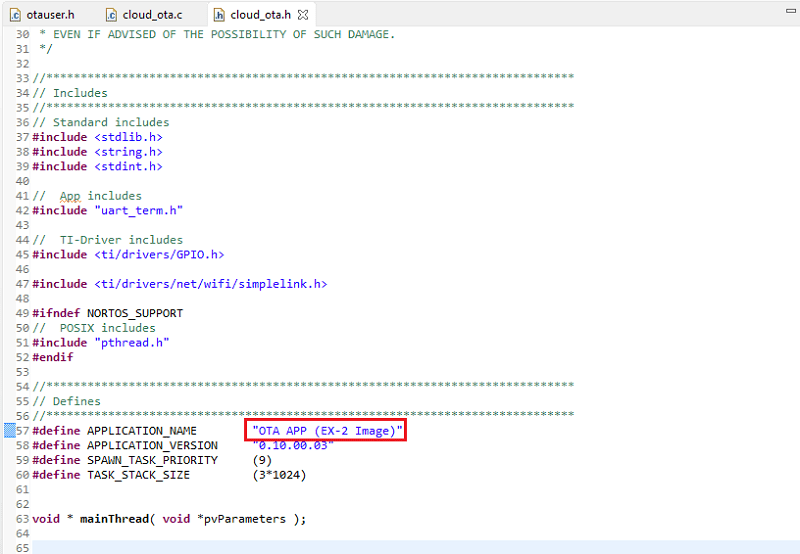Close the cloud_ota.h editor tab
This screenshot has width=800, height=554.
[x=303, y=15]
